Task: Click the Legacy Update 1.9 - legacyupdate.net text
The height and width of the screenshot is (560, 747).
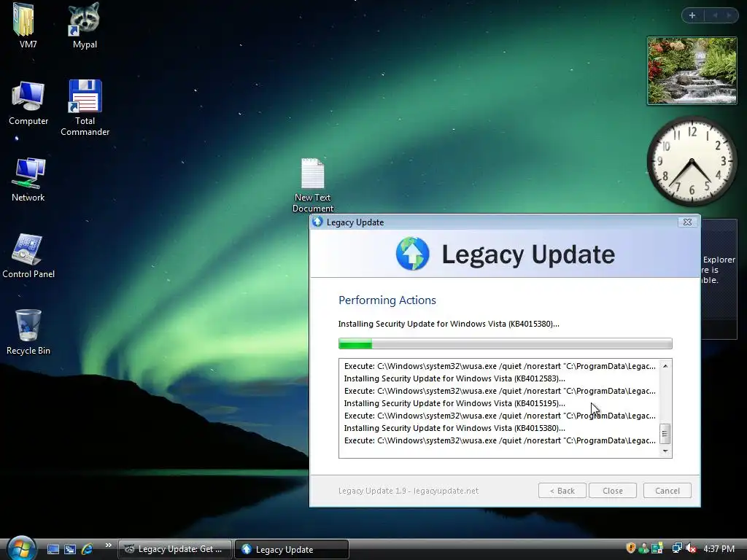Action: point(409,491)
